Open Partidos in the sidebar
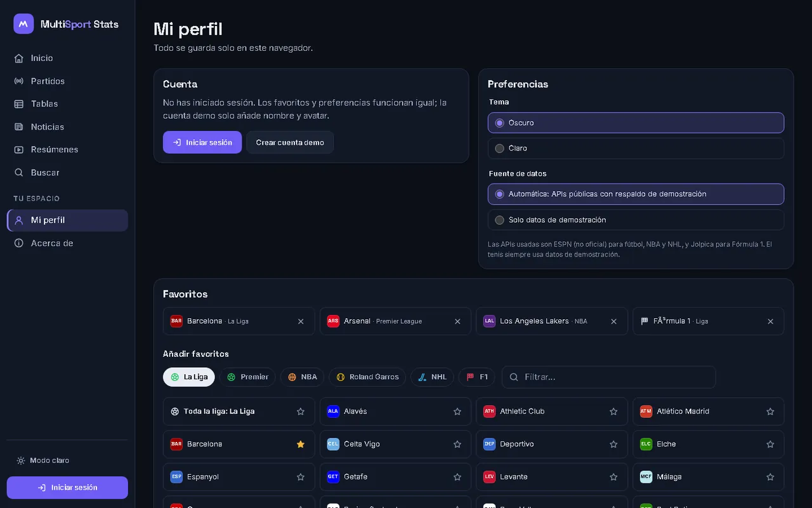 67,81
